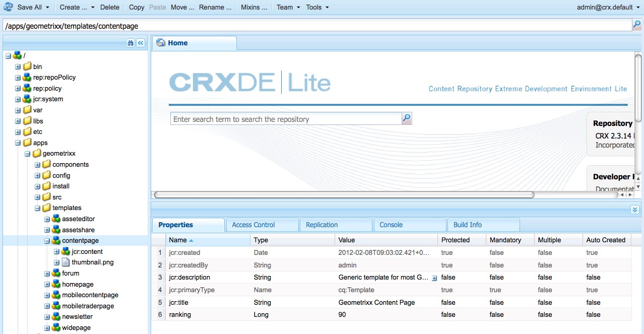Open the Team dropdown menu

pos(288,7)
